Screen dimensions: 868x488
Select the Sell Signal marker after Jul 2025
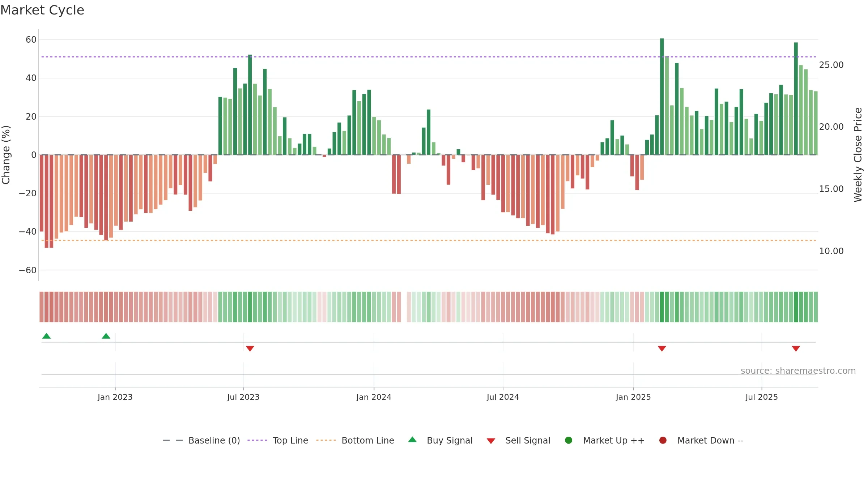[796, 348]
